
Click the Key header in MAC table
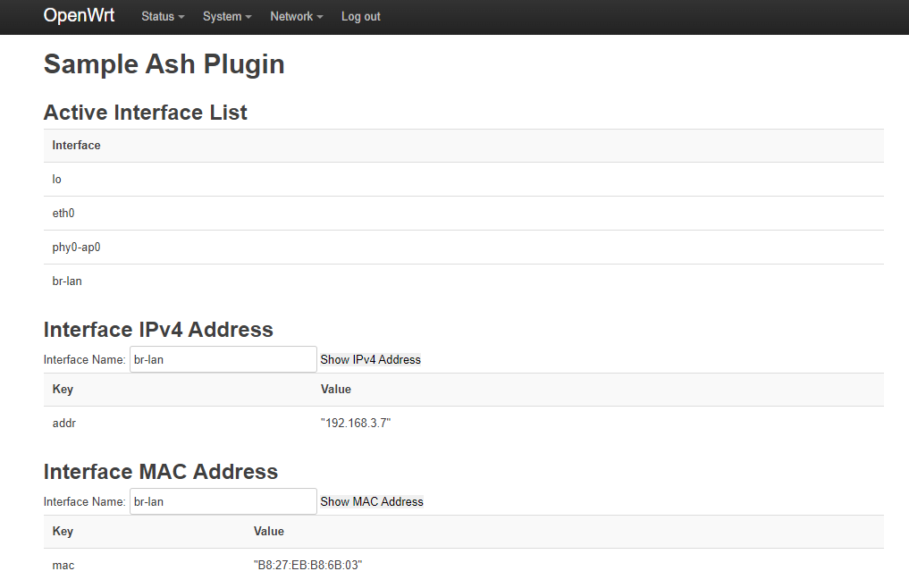point(63,531)
